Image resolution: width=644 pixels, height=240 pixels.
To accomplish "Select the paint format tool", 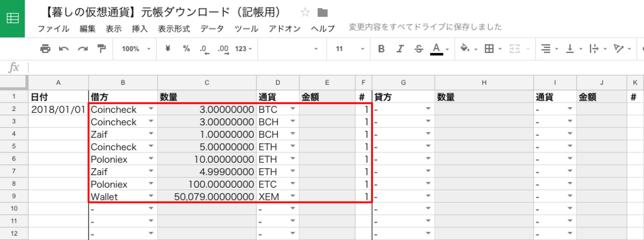I will click(101, 49).
